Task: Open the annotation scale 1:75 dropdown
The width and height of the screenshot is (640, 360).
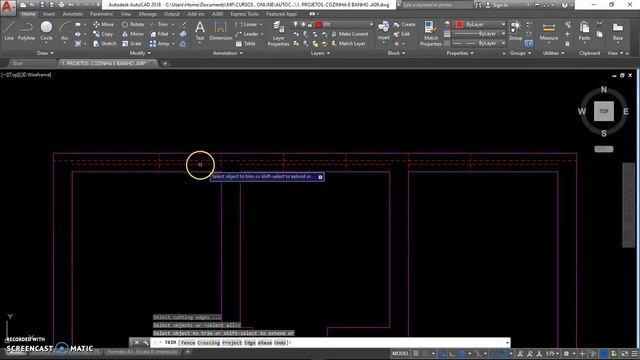Action: 552,353
